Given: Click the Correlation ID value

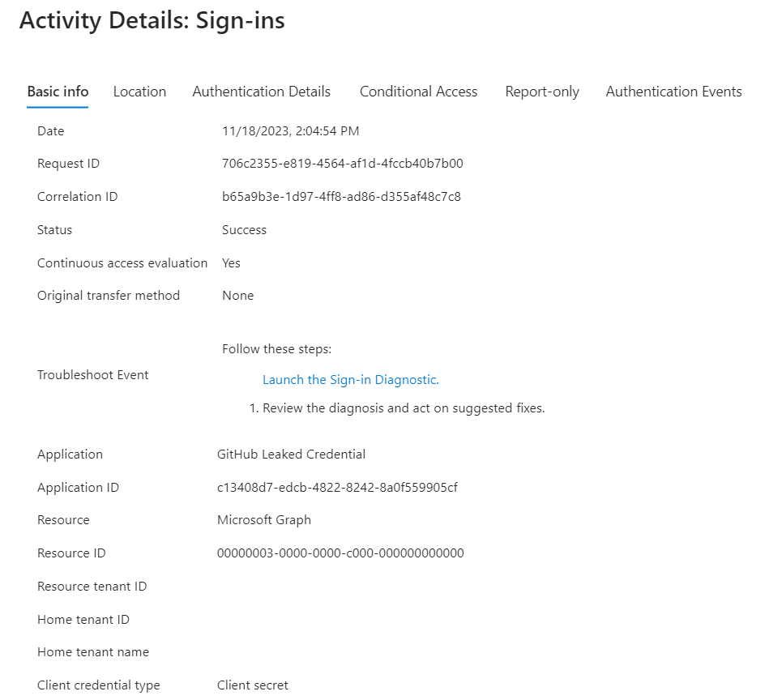Looking at the screenshot, I should (x=342, y=196).
